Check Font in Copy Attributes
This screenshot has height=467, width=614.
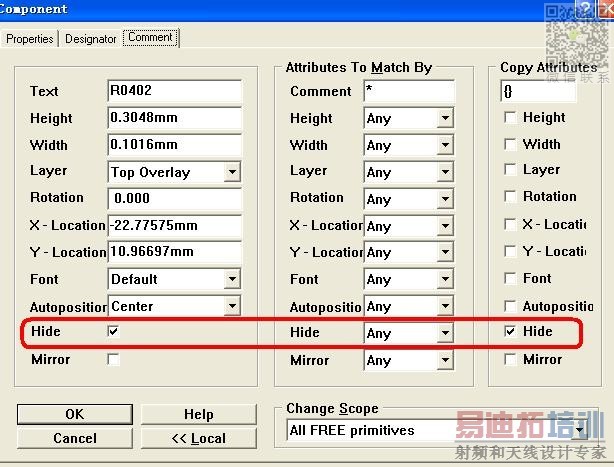pos(510,278)
